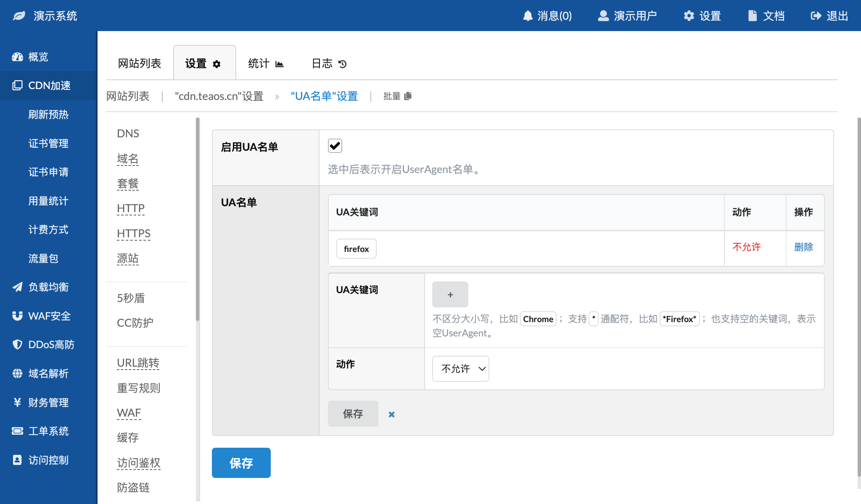Click the 退出 logout icon
This screenshot has width=861, height=504.
pyautogui.click(x=816, y=16)
